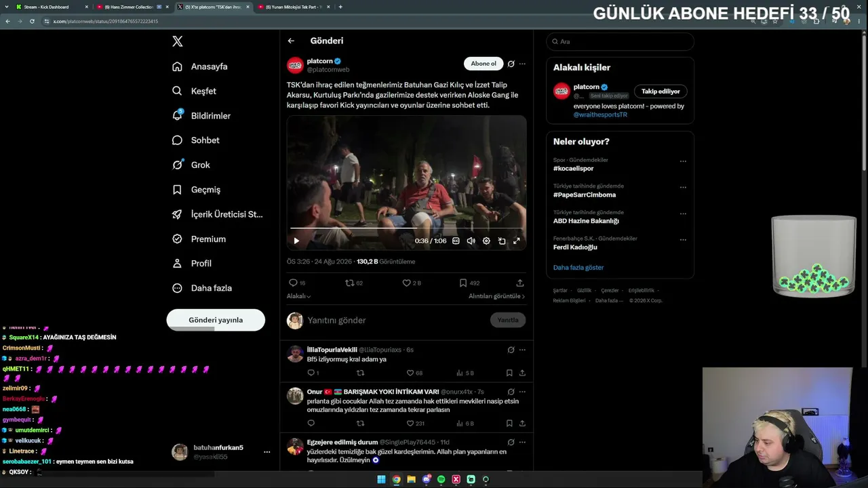Open Geçmiş in the sidebar
Screen dimensions: 868x488
[196, 190]
